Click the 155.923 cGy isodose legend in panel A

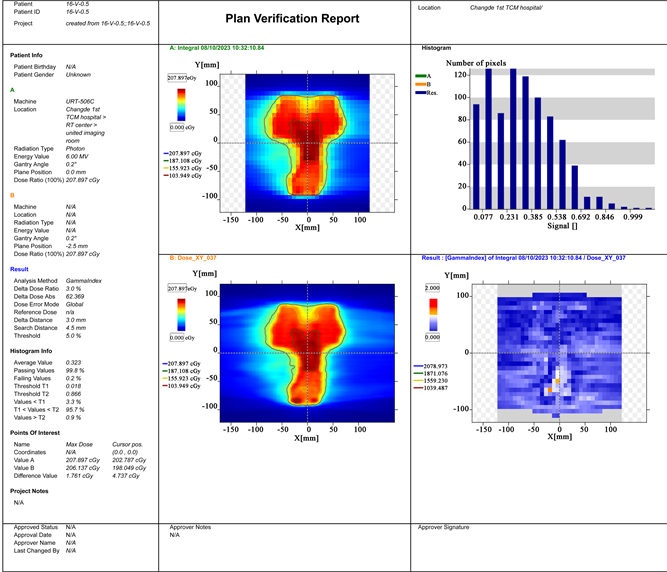point(187,167)
